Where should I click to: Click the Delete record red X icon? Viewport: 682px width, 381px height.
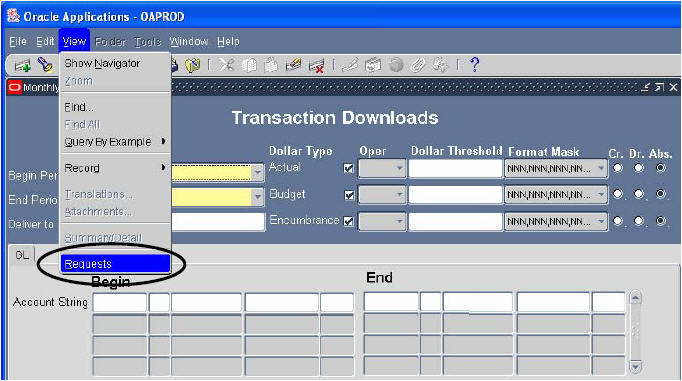pos(316,66)
